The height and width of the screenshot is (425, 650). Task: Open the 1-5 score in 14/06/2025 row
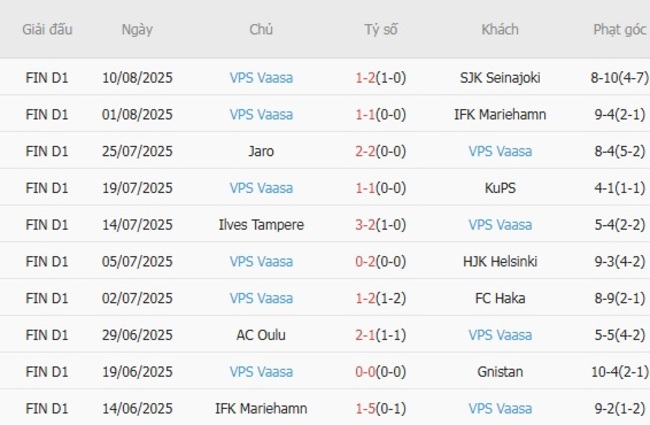click(366, 408)
